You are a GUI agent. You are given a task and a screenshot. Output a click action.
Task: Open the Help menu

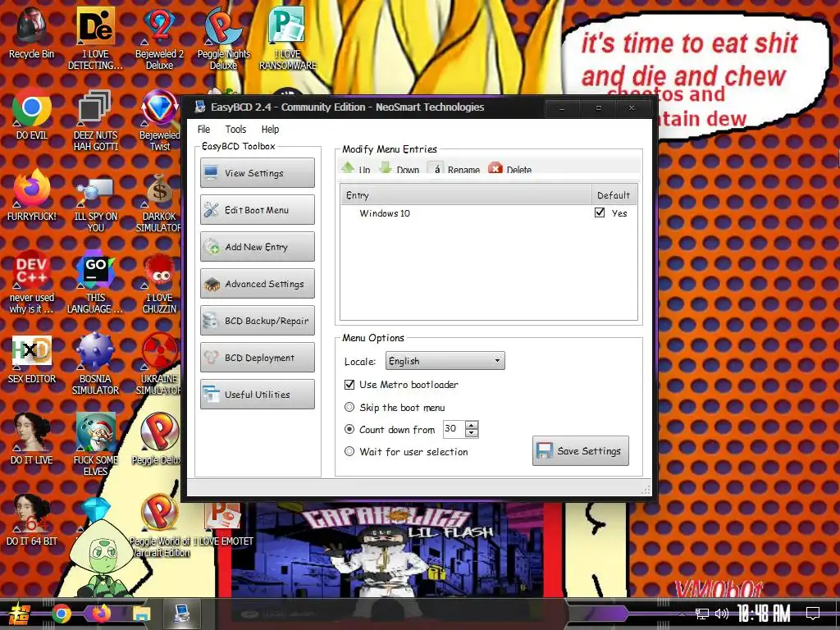(270, 129)
